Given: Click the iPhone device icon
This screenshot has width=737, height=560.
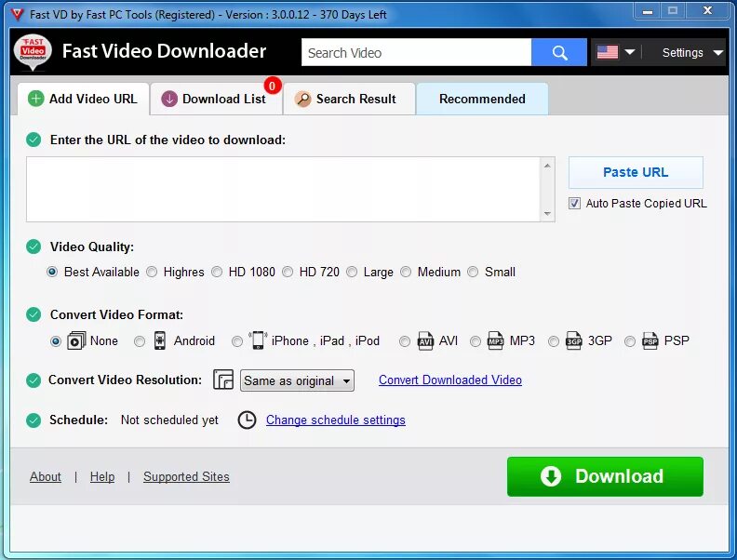Looking at the screenshot, I should 258,340.
